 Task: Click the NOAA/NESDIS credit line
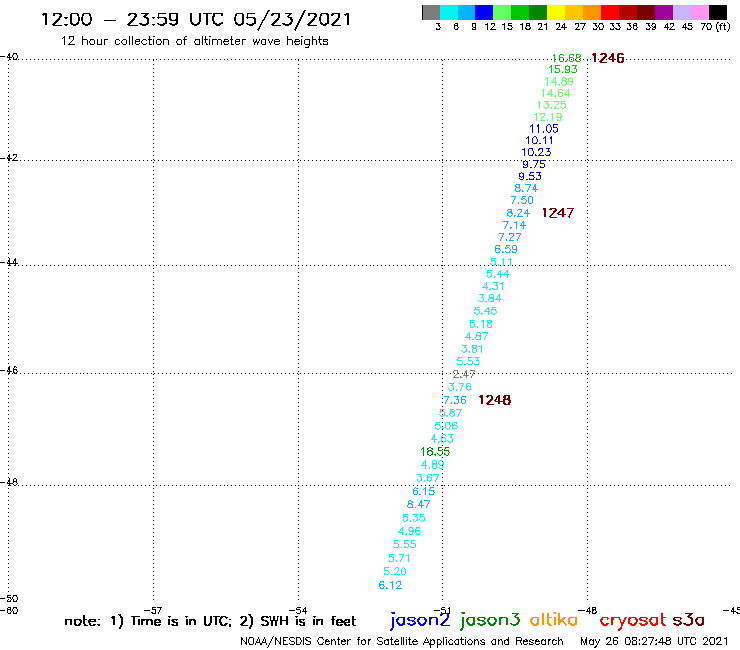[x=402, y=642]
